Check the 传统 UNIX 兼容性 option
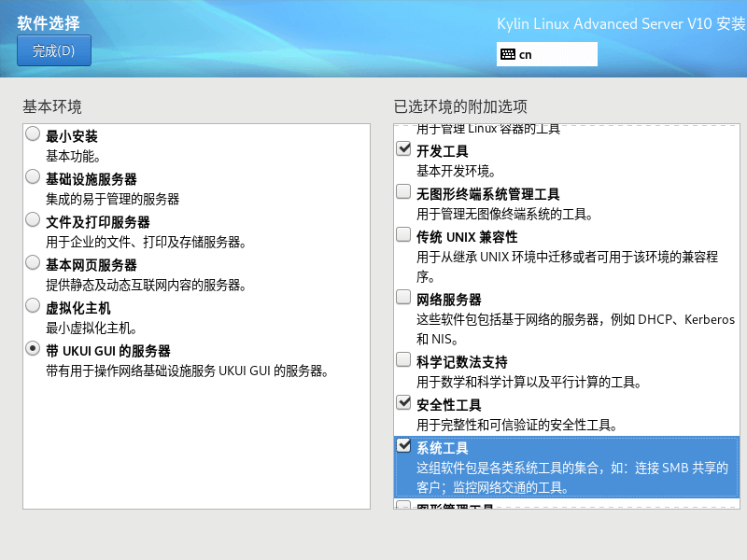Image resolution: width=747 pixels, height=560 pixels. tap(403, 233)
